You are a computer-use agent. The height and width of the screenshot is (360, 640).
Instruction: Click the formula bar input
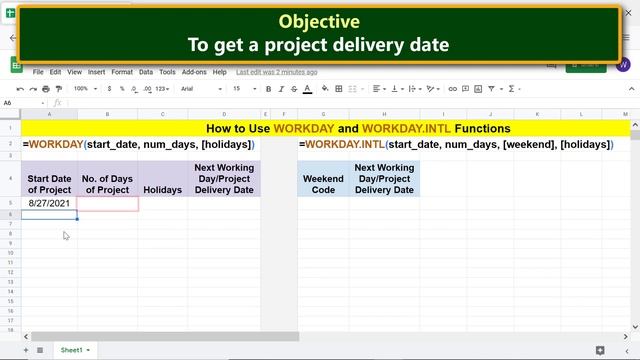[351, 103]
